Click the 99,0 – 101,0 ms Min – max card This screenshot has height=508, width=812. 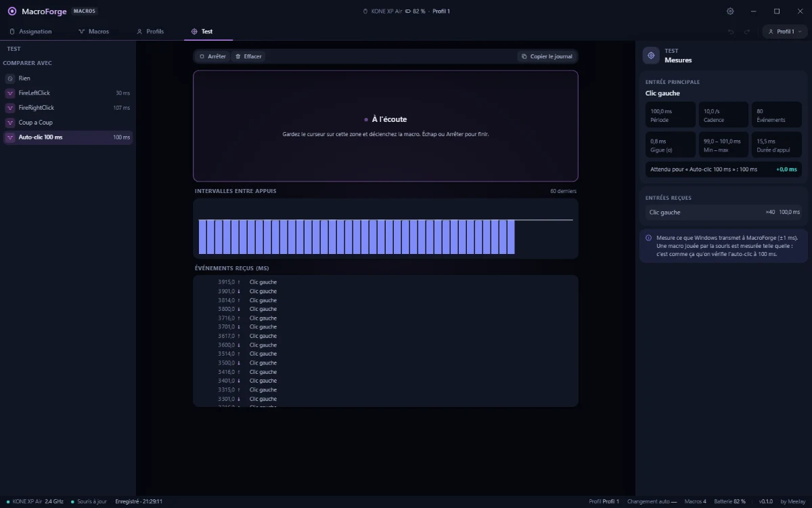723,144
